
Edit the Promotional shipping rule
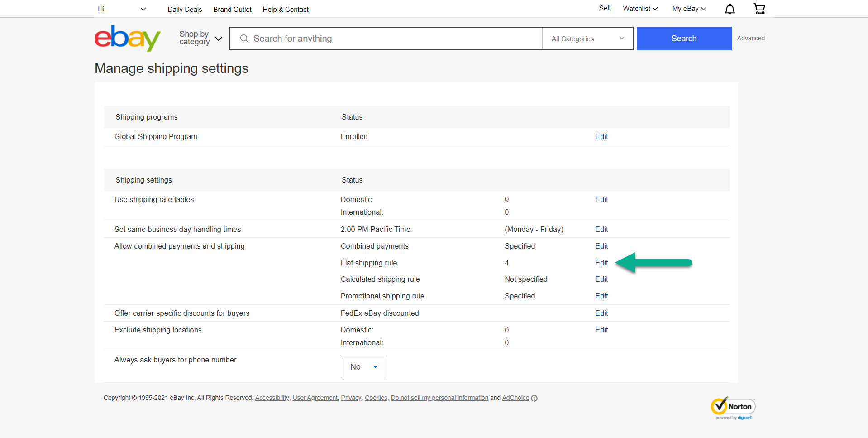coord(601,296)
